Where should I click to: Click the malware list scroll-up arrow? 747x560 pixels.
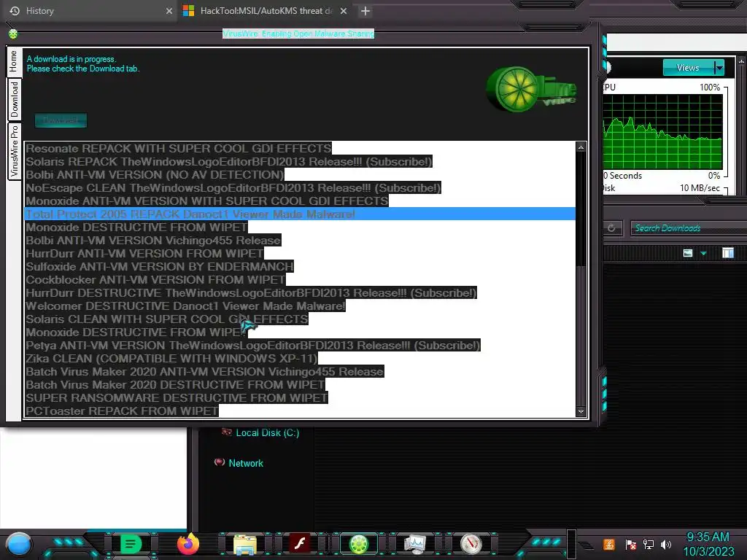point(581,147)
